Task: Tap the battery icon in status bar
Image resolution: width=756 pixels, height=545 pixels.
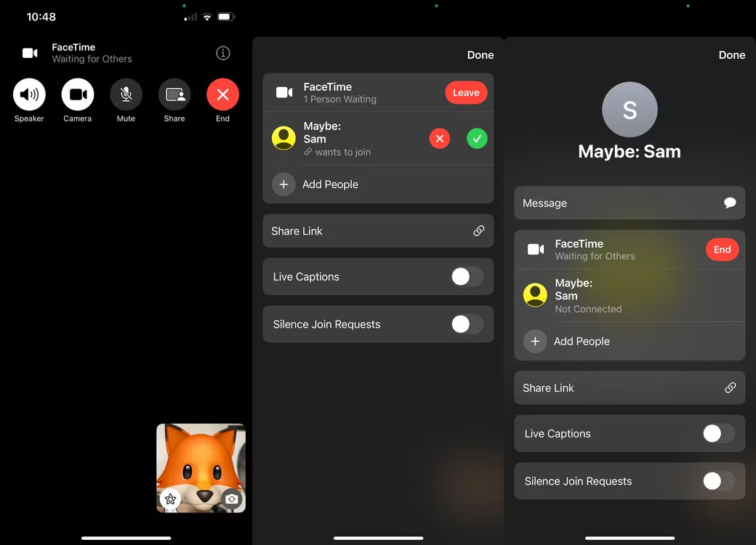Action: [225, 17]
